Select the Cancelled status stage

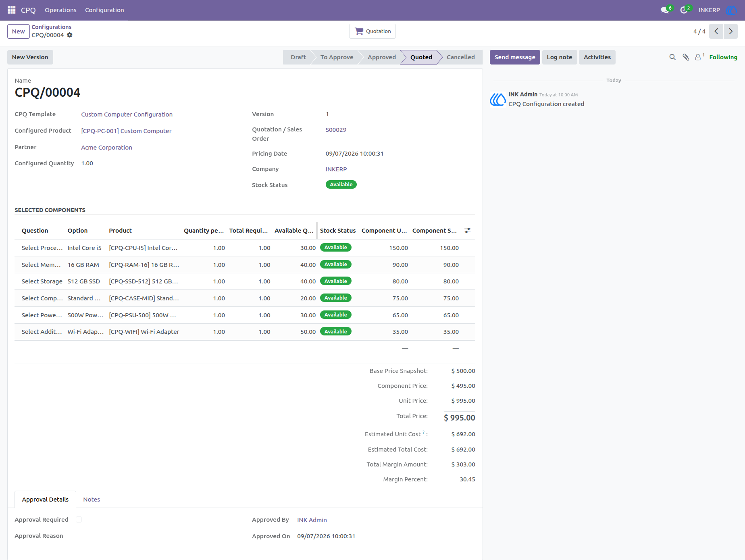click(x=460, y=57)
